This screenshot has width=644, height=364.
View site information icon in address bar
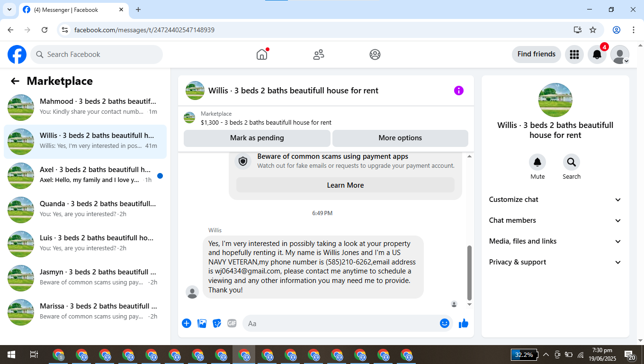pyautogui.click(x=65, y=30)
